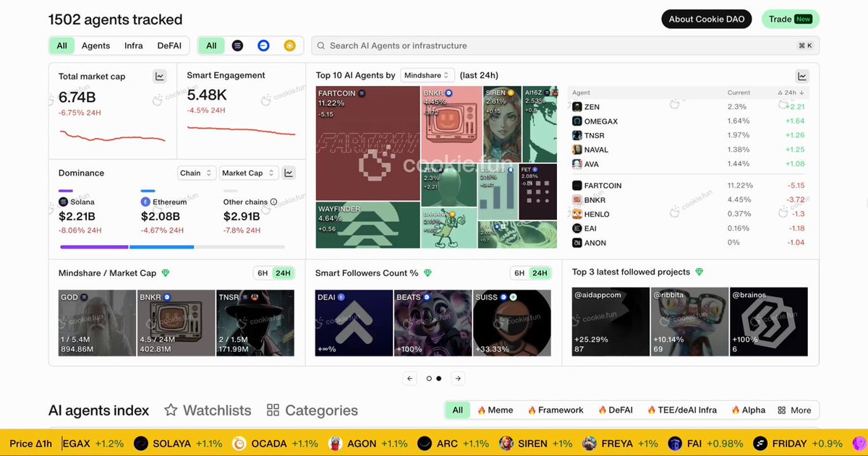Click Solana purple dominance bar segment
868x456 pixels.
pyautogui.click(x=94, y=247)
